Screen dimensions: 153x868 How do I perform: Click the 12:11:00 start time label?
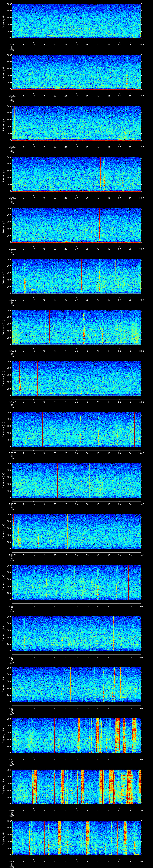[x=12, y=555]
